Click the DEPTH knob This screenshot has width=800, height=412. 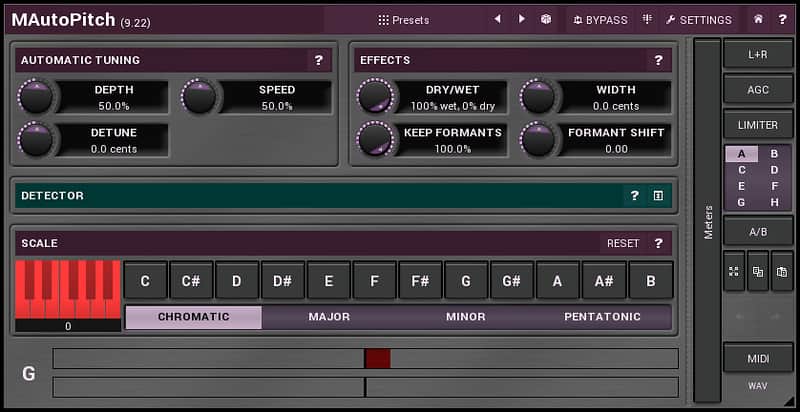click(36, 97)
